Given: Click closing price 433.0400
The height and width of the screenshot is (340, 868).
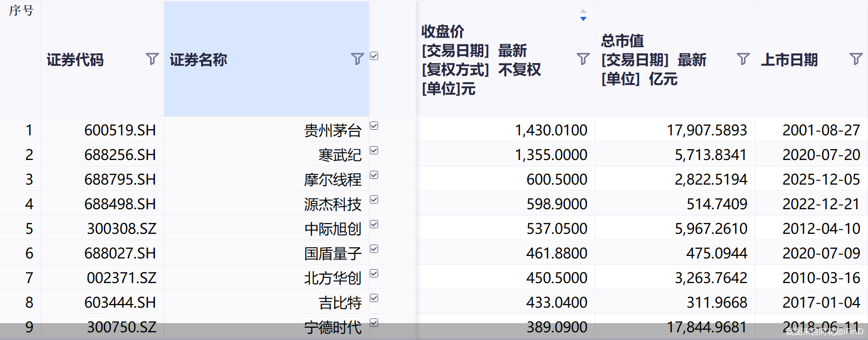Looking at the screenshot, I should pos(557,303).
